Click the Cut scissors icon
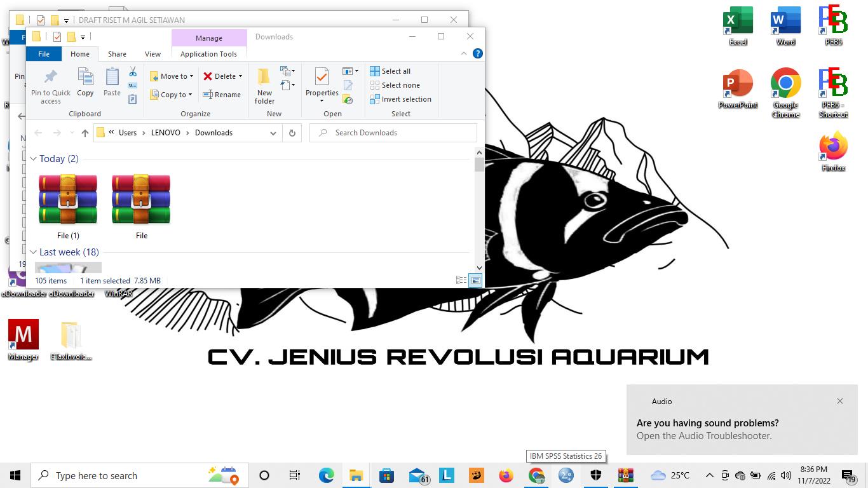This screenshot has width=868, height=488. click(133, 72)
